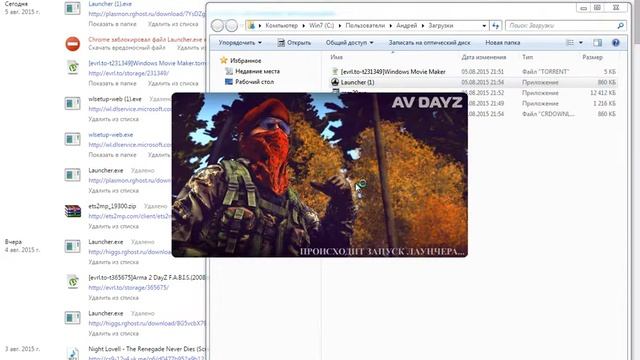Click Скачать вредоносный файл link
This screenshot has height=360, width=640.
[x=127, y=48]
